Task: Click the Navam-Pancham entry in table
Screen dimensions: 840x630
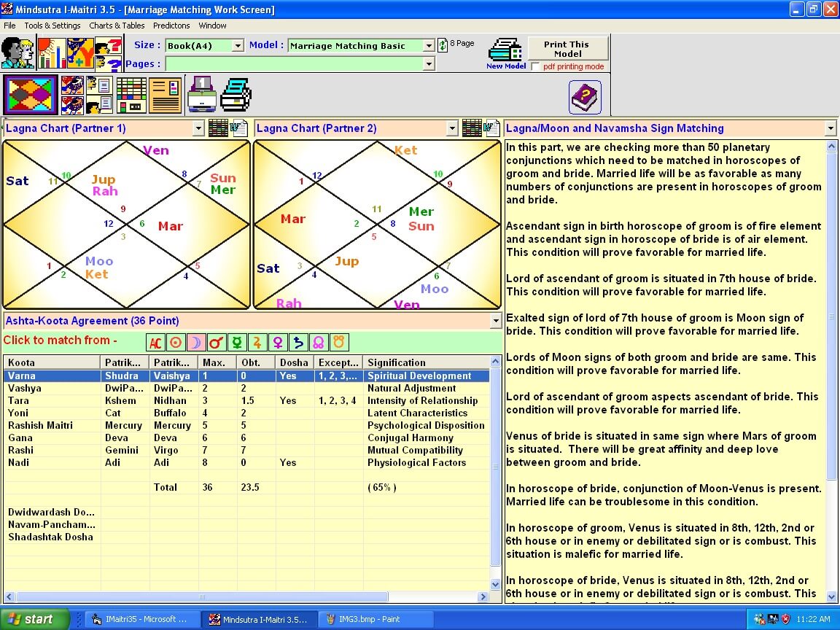Action: [x=52, y=524]
